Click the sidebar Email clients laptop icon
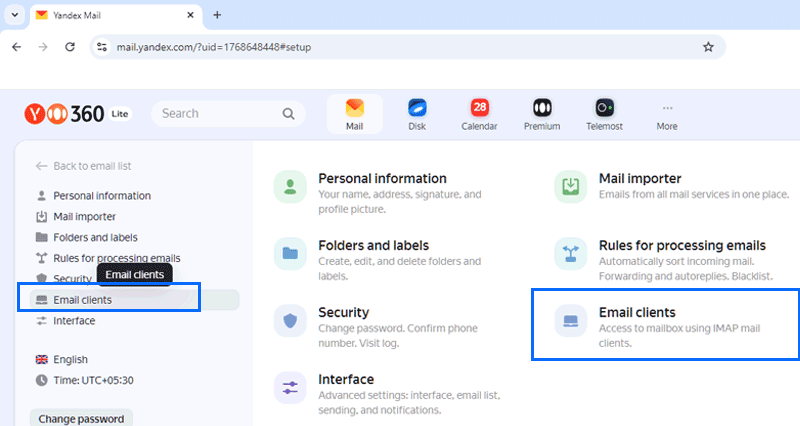Image resolution: width=800 pixels, height=426 pixels. pyautogui.click(x=41, y=300)
